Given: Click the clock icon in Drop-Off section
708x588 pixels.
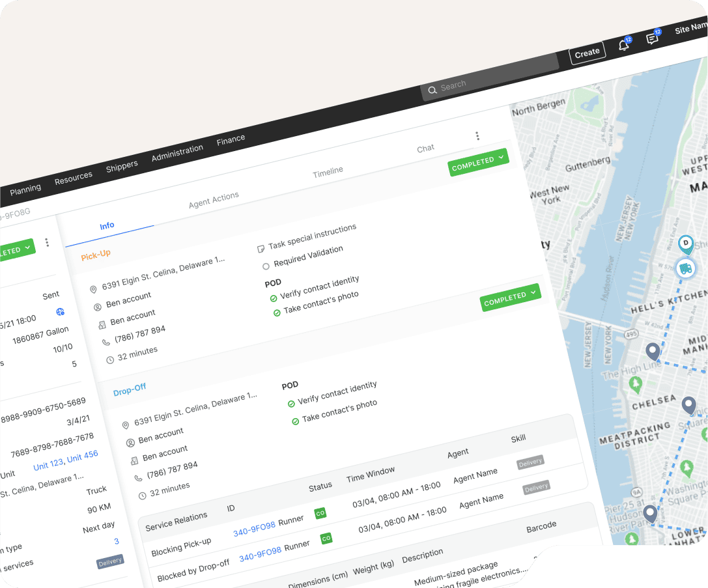Looking at the screenshot, I should click(142, 496).
